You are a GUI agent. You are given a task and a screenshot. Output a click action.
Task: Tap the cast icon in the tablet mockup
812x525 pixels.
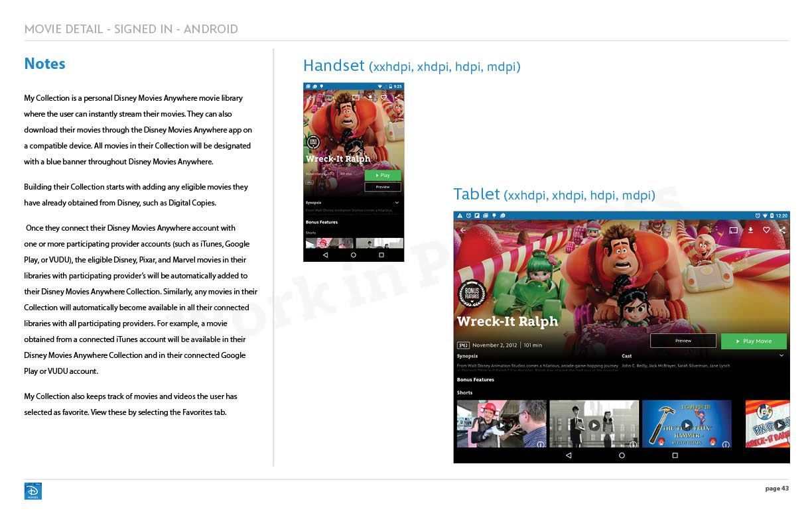[734, 230]
